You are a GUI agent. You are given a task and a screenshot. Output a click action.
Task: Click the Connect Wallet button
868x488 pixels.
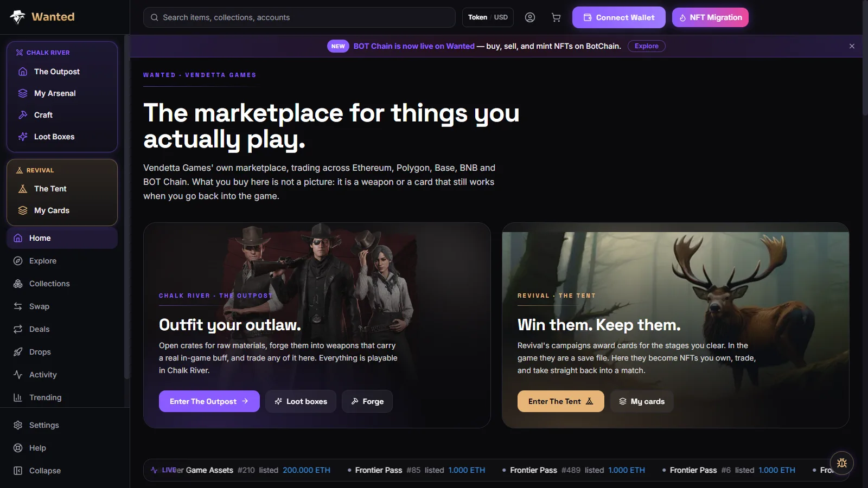coord(619,17)
